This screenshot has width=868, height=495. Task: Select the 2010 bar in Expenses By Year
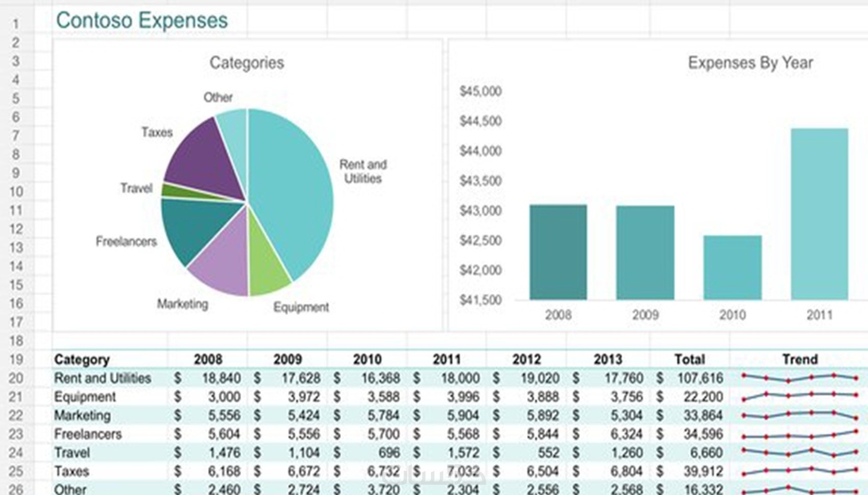coord(733,267)
